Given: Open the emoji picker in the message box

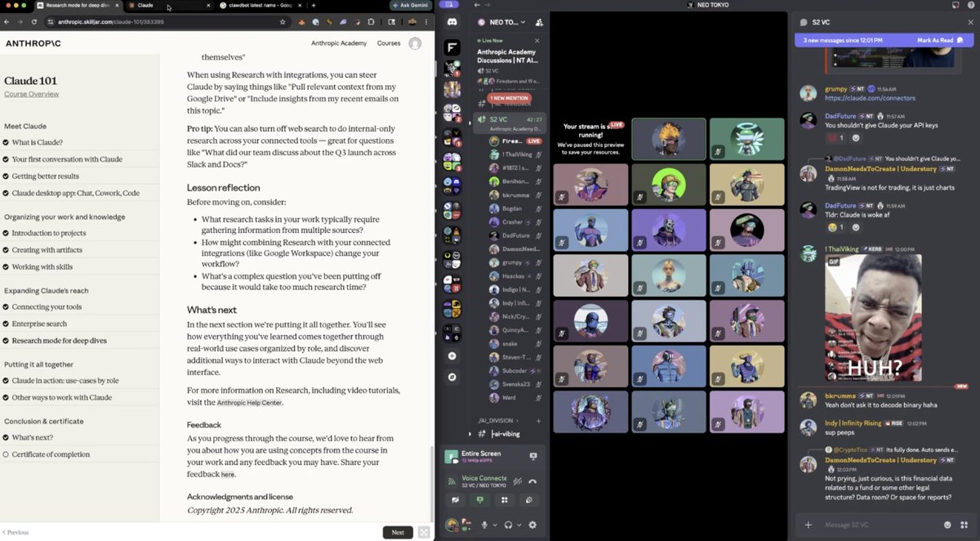Looking at the screenshot, I should pyautogui.click(x=947, y=525).
